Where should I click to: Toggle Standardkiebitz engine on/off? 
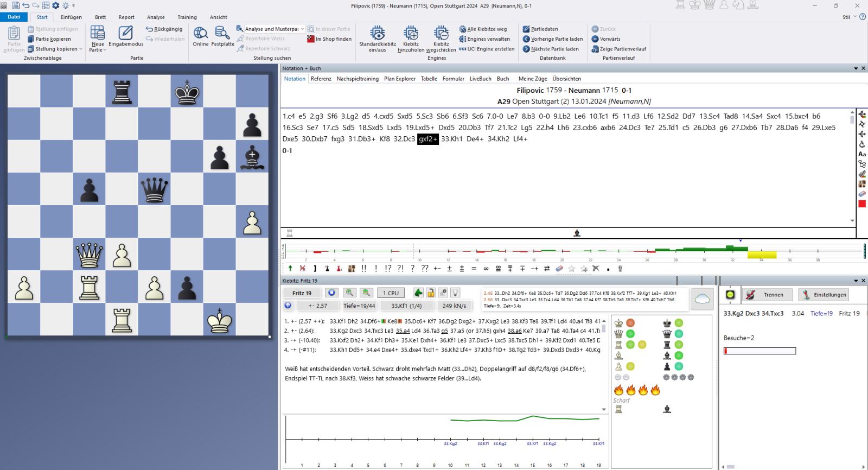(377, 38)
